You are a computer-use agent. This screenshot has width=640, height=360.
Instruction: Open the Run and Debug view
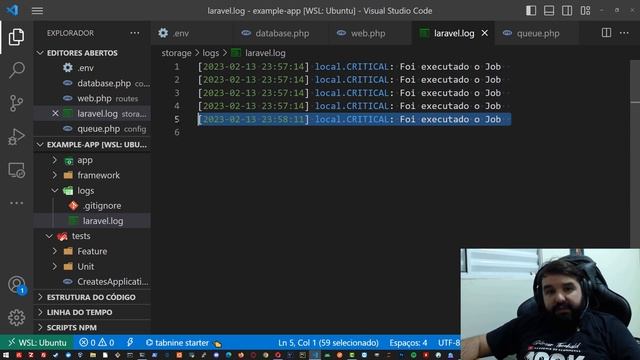(x=16, y=137)
